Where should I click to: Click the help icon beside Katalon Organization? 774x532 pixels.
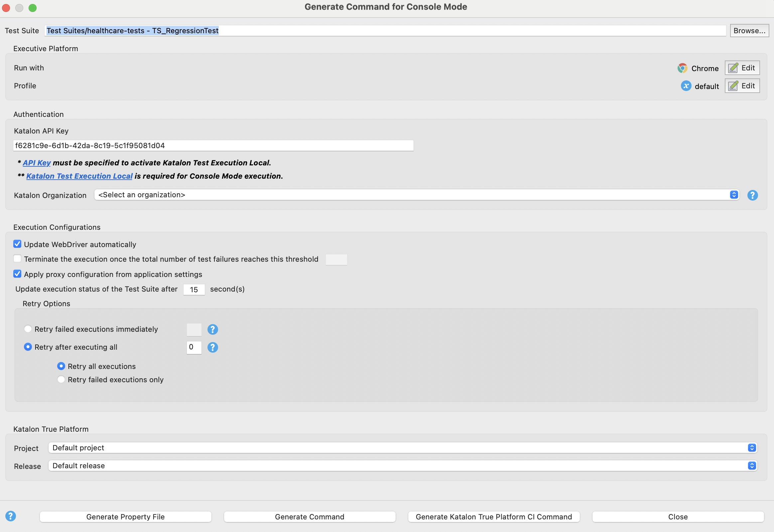tap(752, 195)
